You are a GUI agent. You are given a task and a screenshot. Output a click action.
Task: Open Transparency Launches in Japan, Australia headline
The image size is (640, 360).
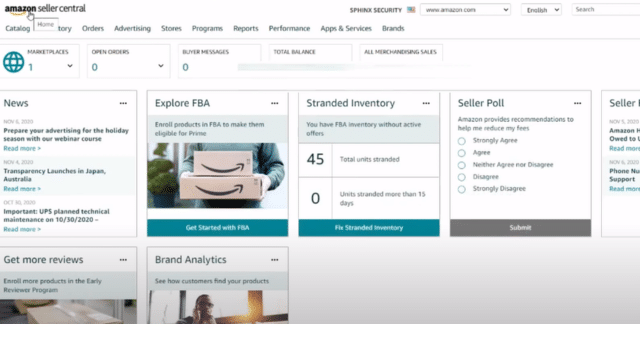pos(55,175)
